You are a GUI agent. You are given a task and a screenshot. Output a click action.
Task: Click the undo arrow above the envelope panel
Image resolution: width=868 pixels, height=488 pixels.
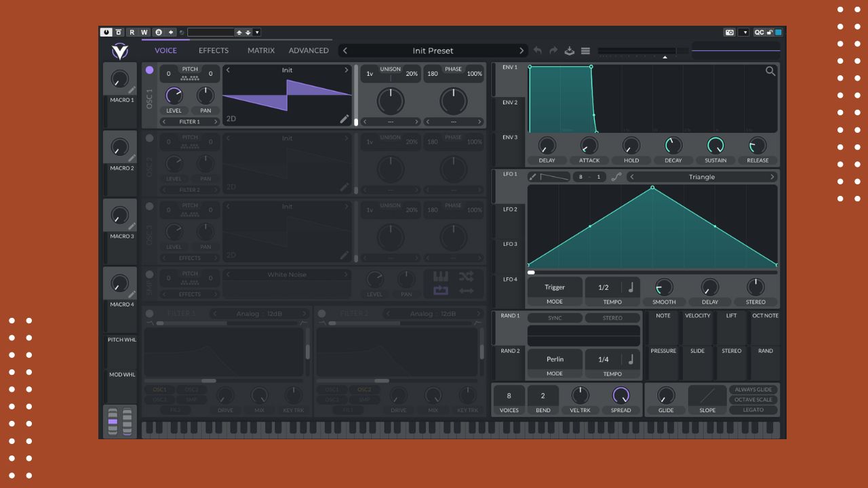[x=537, y=50]
